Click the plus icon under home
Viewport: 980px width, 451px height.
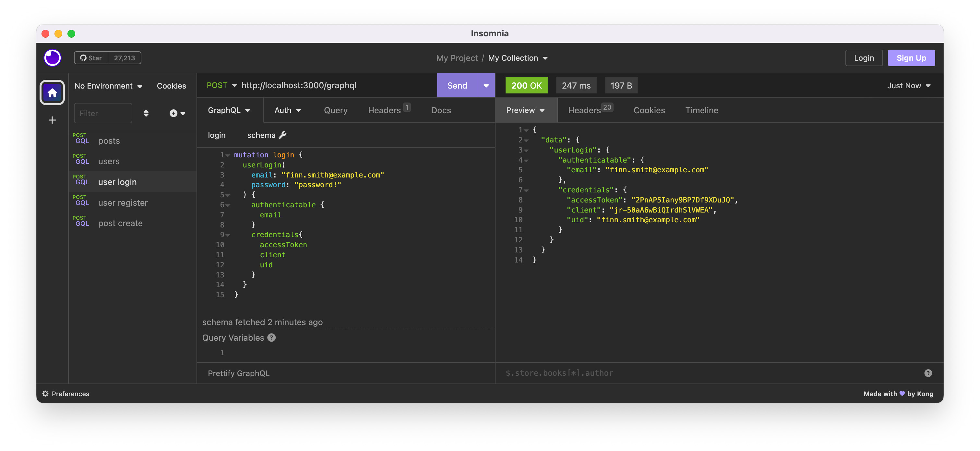point(52,120)
